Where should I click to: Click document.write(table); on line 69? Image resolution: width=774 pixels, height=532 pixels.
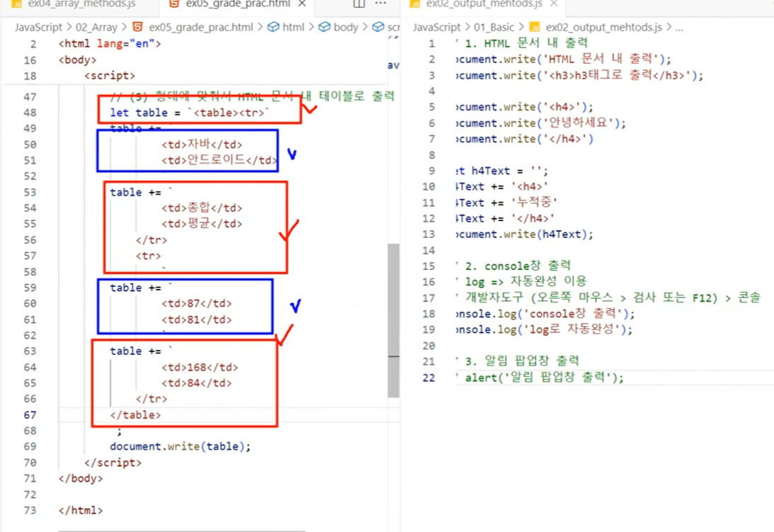180,446
